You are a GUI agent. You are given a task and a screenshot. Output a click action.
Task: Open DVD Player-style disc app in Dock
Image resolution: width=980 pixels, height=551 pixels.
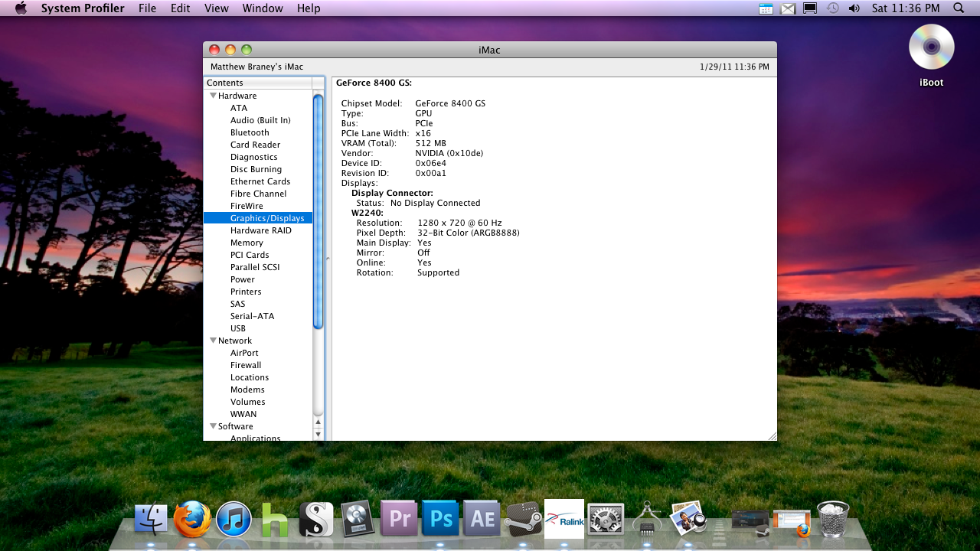(358, 520)
